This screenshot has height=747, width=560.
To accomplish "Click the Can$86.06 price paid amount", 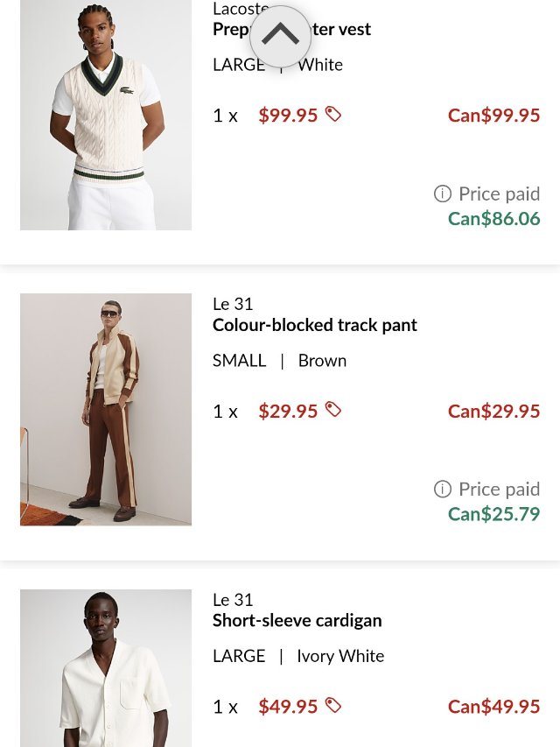I will 494,218.
